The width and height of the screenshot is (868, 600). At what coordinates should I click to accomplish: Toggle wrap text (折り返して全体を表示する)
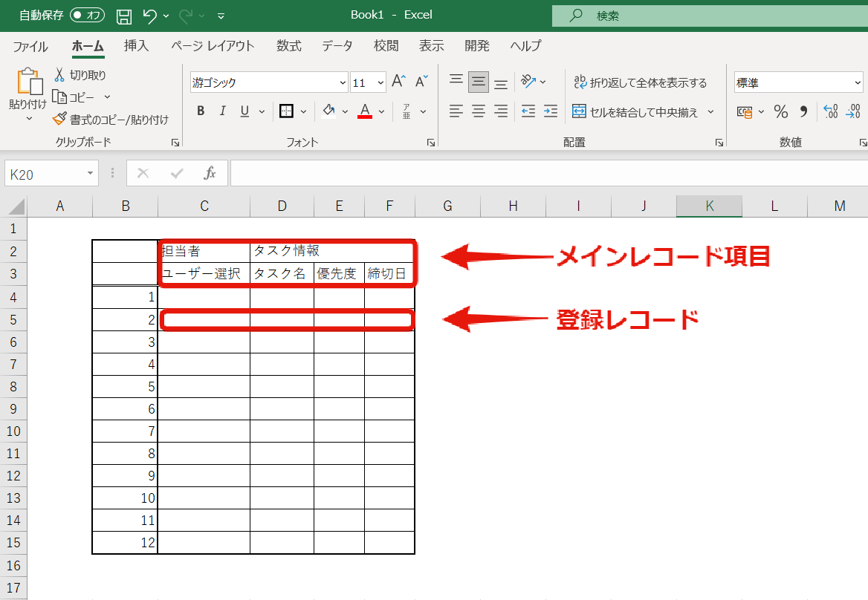[x=640, y=82]
